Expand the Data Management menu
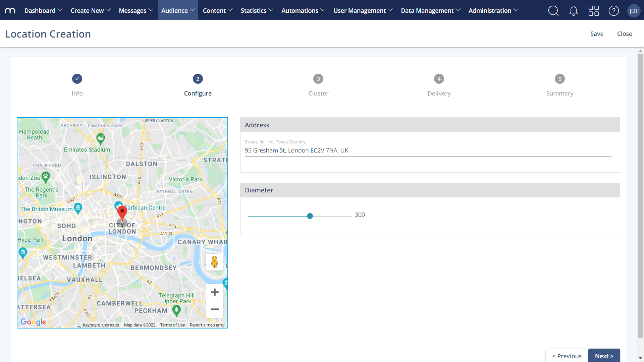This screenshot has width=644, height=362. coord(431,10)
